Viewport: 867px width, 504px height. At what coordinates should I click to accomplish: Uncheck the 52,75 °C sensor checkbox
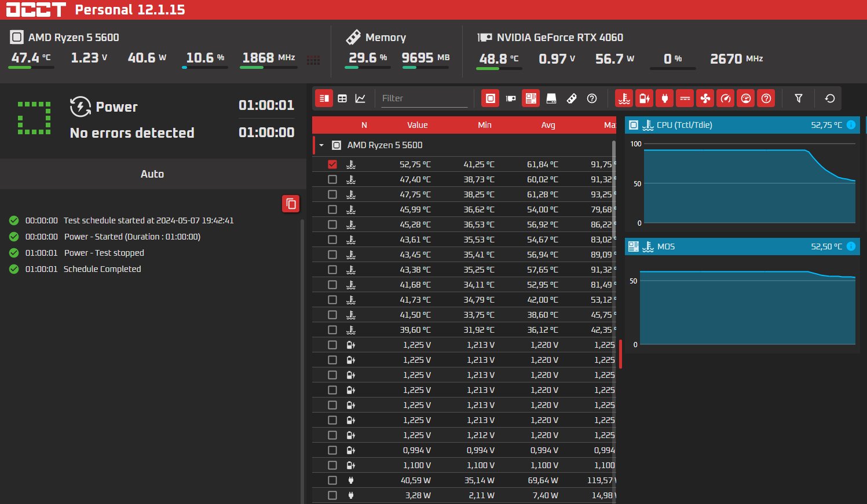tap(332, 164)
